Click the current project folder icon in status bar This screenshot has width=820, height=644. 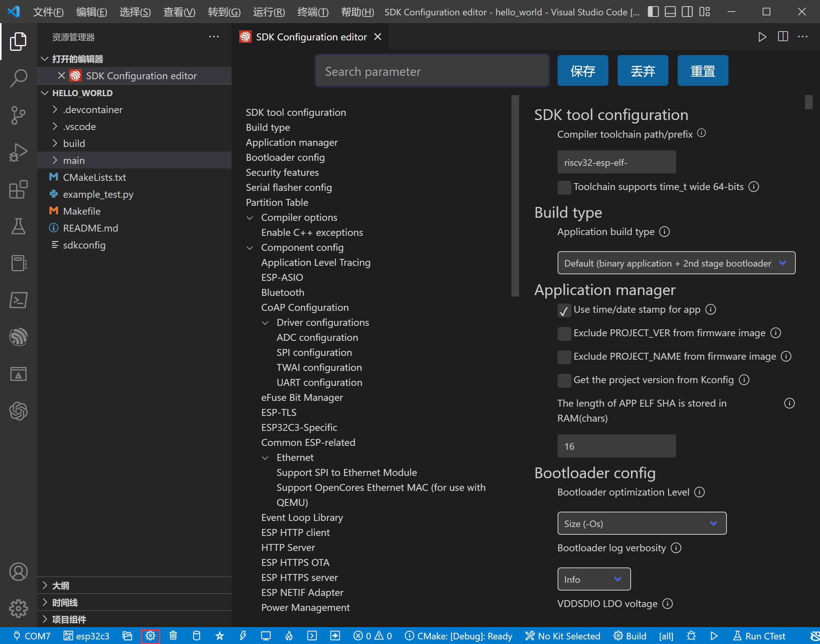pyautogui.click(x=127, y=636)
